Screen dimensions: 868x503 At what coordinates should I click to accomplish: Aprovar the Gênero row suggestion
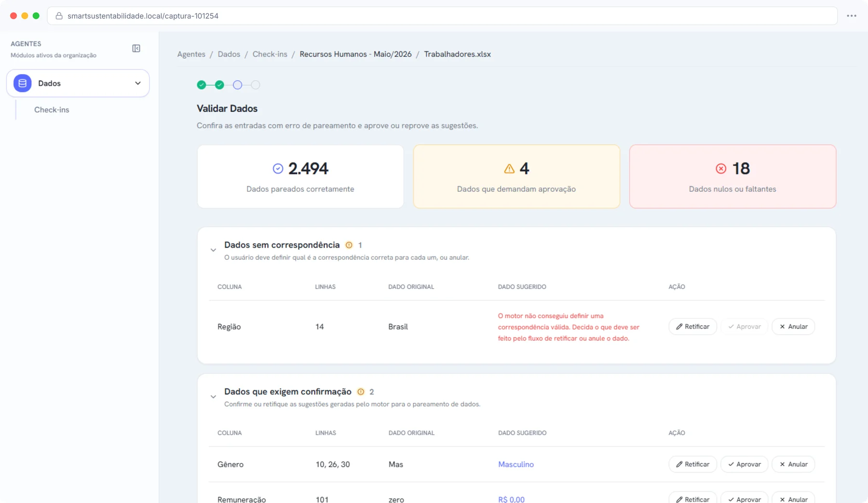pos(744,464)
